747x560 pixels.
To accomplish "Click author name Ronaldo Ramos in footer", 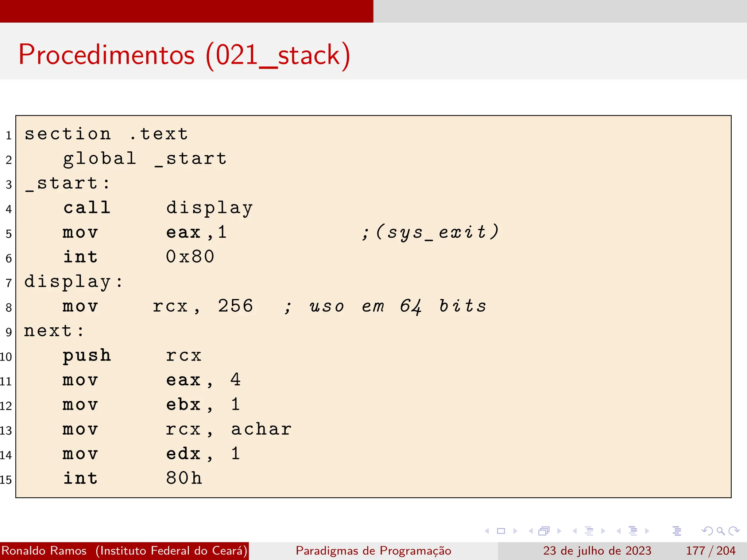I will 44,551.
